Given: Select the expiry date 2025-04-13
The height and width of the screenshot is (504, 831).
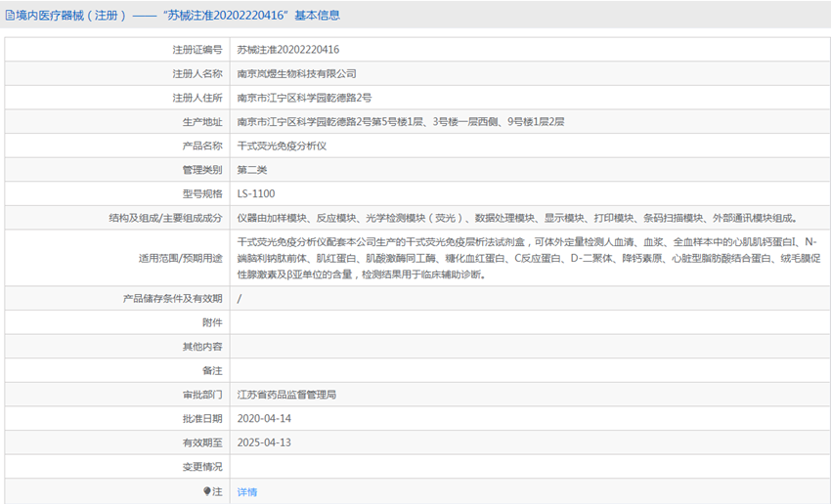Looking at the screenshot, I should [x=264, y=442].
